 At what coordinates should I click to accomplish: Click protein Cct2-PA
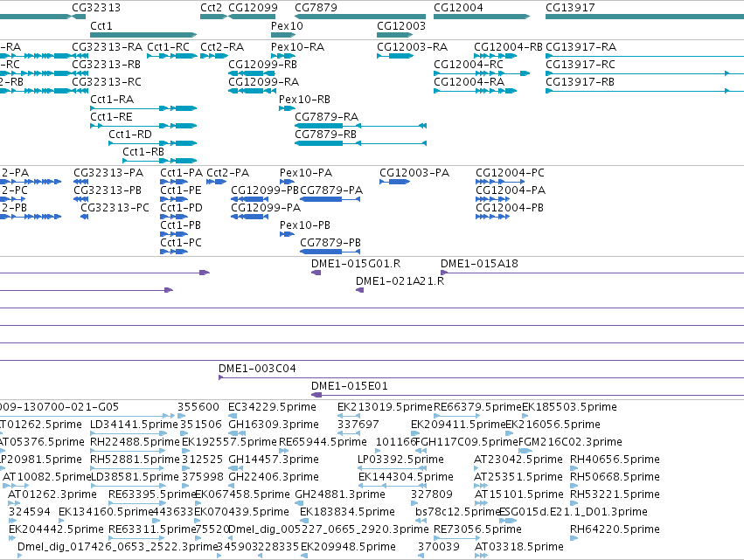[x=217, y=182]
